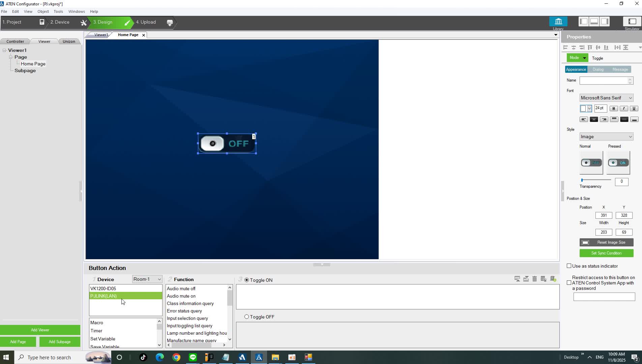Screen dimensions: 642x364
Task: Check restrict access with a password
Action: click(x=569, y=283)
